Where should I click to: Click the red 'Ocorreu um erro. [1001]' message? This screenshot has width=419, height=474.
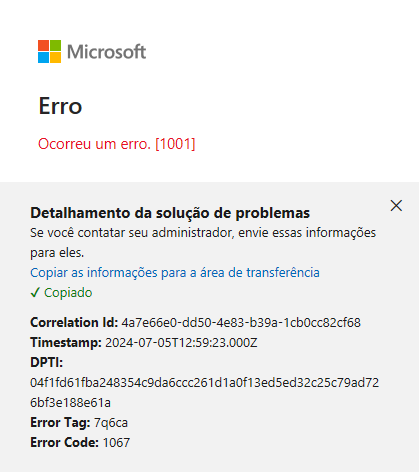[x=116, y=144]
